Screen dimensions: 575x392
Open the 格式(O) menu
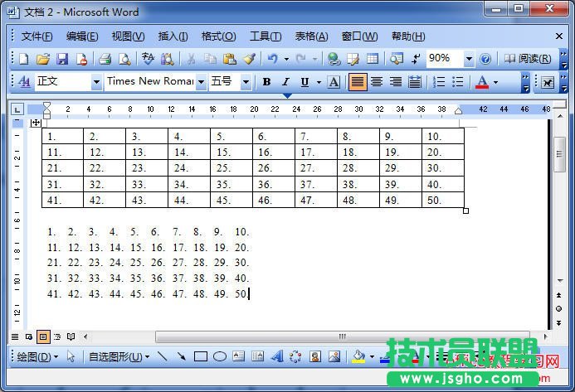218,36
